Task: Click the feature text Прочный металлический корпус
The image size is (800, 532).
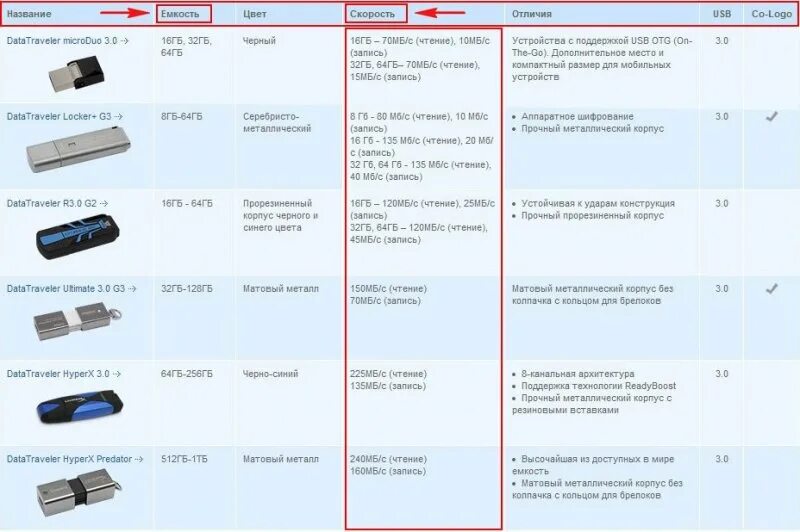Action: (x=592, y=129)
